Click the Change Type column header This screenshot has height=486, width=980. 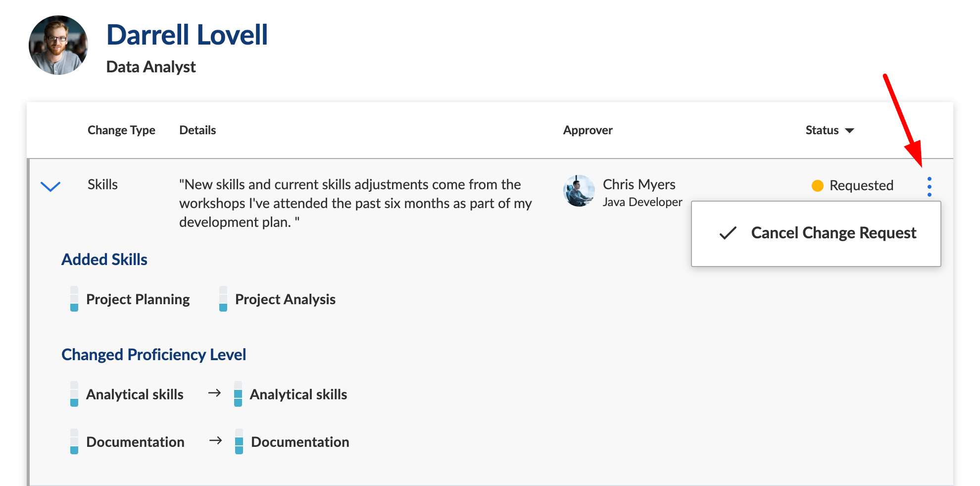tap(121, 130)
